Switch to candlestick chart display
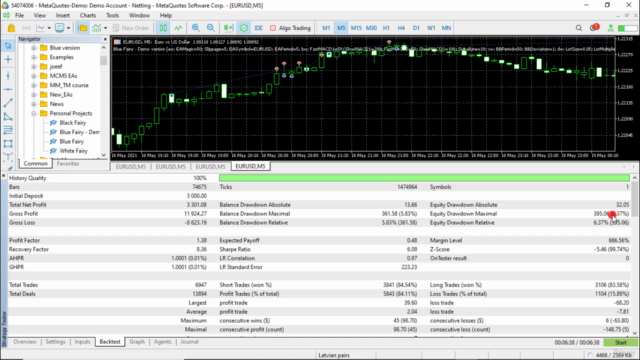Viewport: 640px width, 360px height. click(163, 28)
